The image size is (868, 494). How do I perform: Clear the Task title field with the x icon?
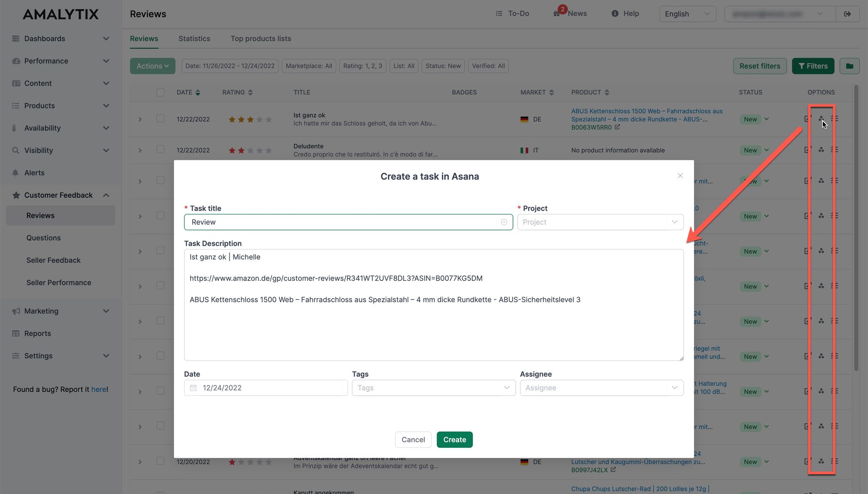504,222
